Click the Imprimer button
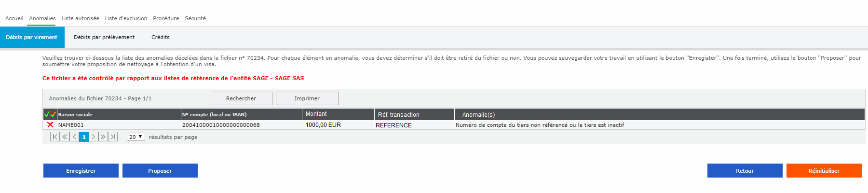Image resolution: width=868 pixels, height=193 pixels. (x=307, y=98)
